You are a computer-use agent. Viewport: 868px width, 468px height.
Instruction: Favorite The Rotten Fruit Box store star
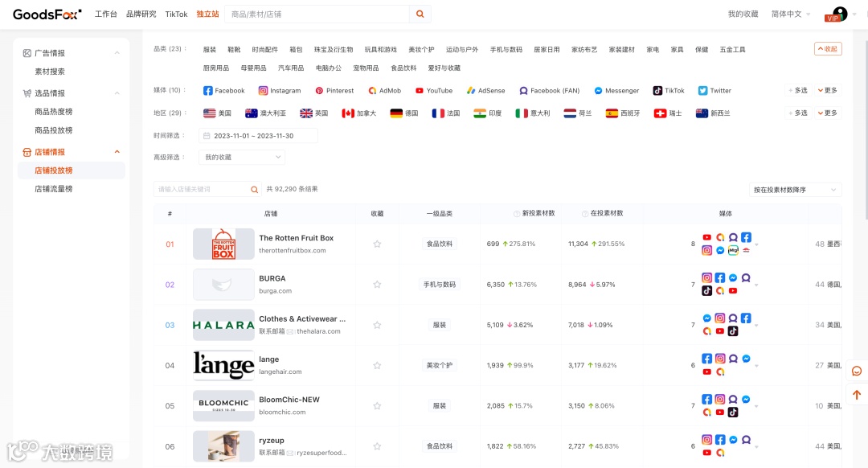point(377,244)
